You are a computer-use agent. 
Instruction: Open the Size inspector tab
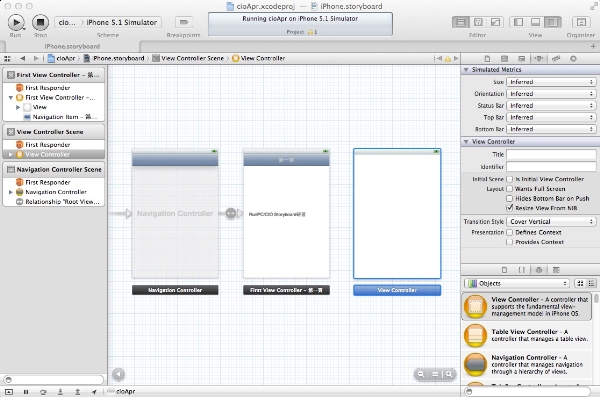click(556, 59)
